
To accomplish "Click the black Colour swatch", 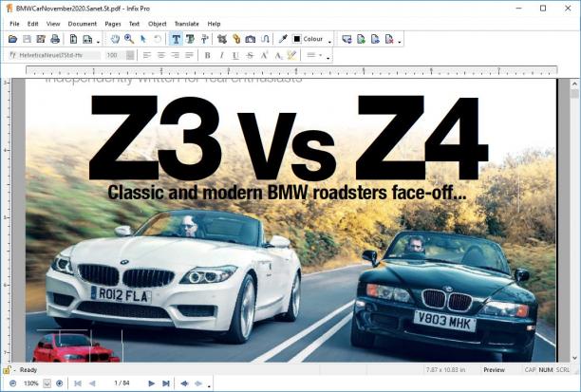I will coord(297,39).
